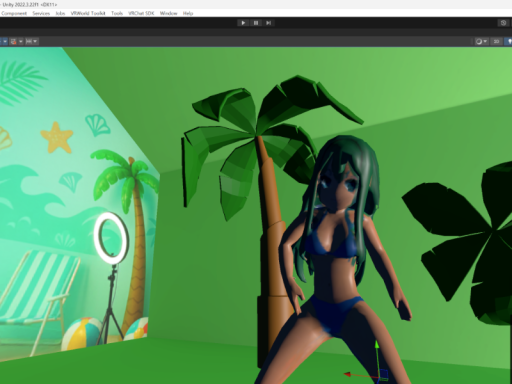Open the VRChat SDK menu
This screenshot has width=512, height=384.
pyautogui.click(x=141, y=13)
